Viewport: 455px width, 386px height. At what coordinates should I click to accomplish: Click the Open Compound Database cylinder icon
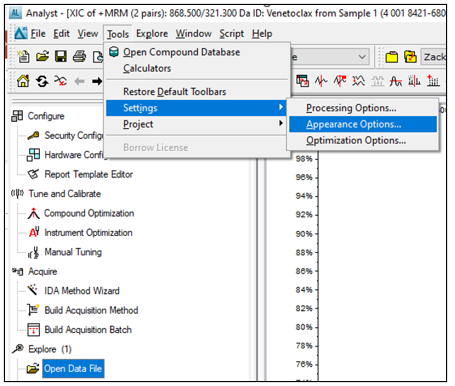114,52
